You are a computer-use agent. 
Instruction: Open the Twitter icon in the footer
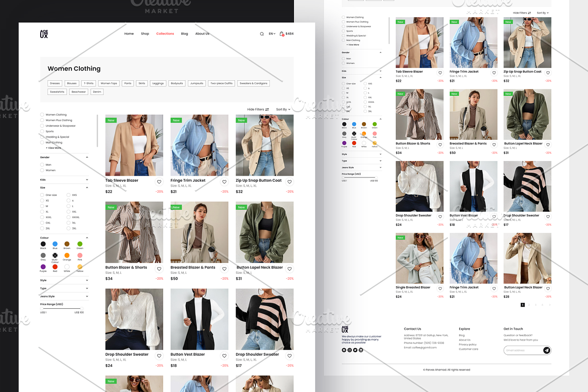click(355, 350)
